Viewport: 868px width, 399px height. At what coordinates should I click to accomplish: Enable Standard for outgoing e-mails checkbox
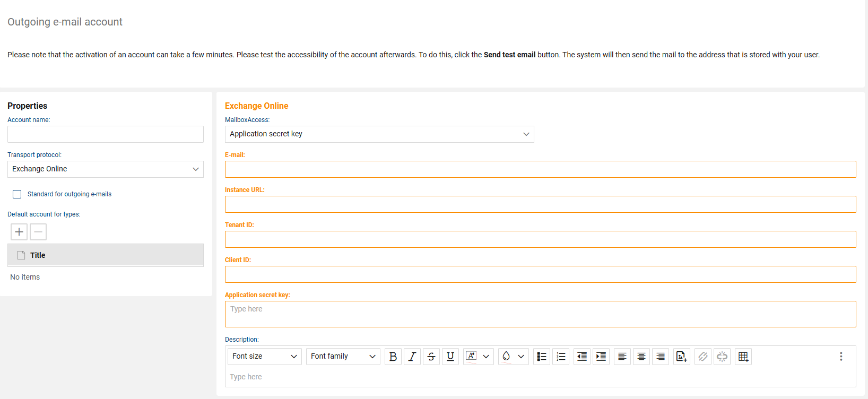[x=17, y=194]
